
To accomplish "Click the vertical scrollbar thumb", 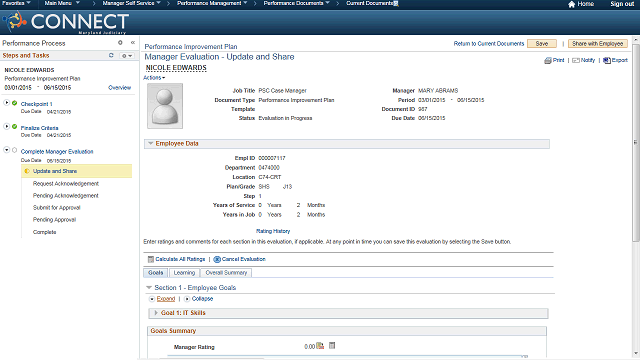I will click(636, 143).
